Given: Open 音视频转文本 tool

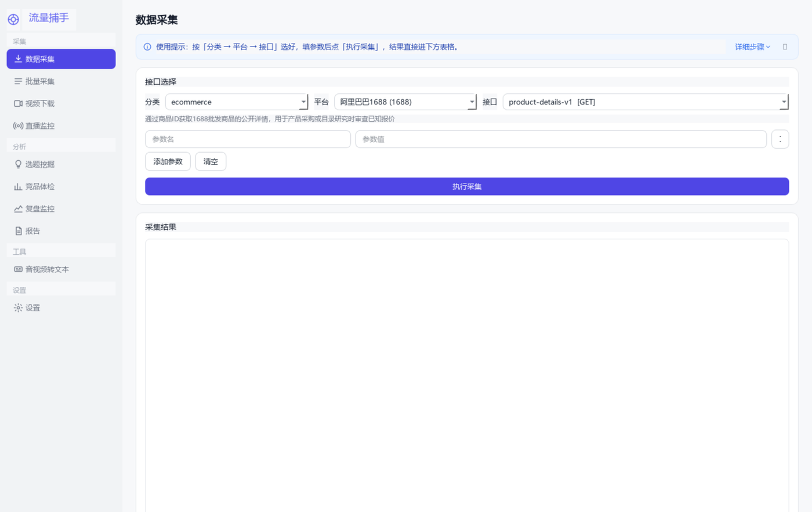Looking at the screenshot, I should tap(61, 269).
